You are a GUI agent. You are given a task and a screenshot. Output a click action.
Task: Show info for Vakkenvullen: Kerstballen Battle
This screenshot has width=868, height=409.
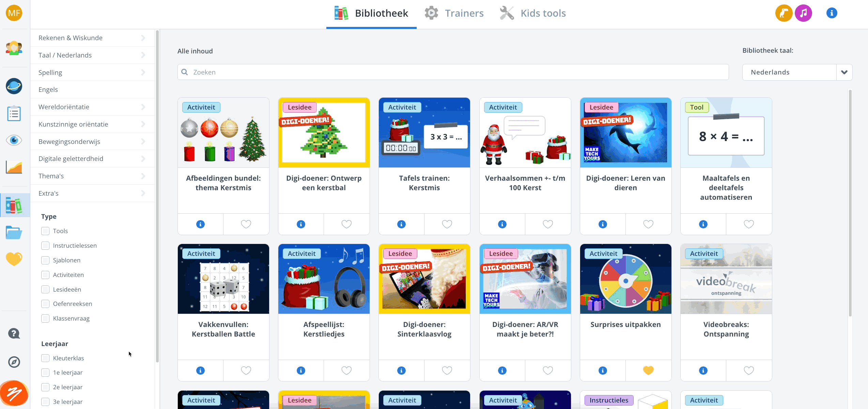pyautogui.click(x=200, y=371)
